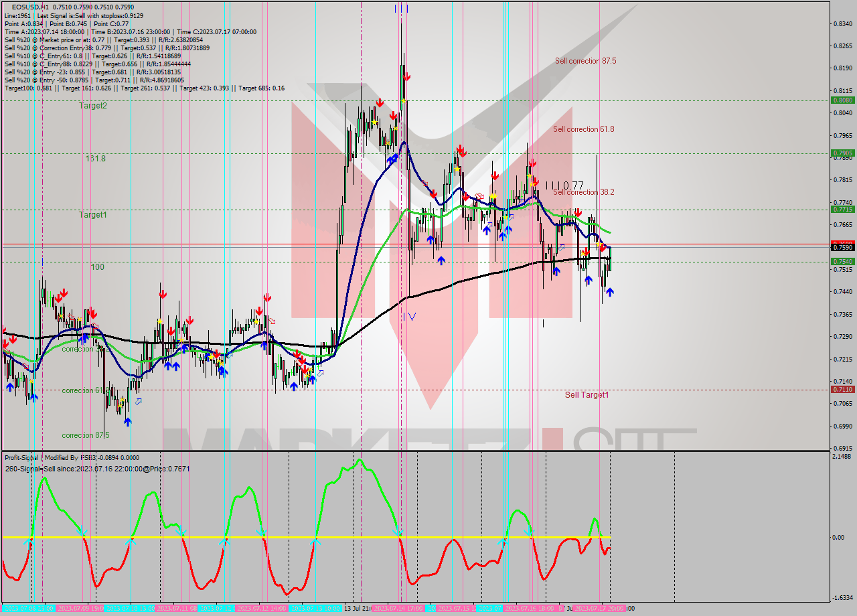Screen dimensions: 857x616
Task: Click the 'Target100: 0.681' targets summary line
Action: pyautogui.click(x=145, y=88)
